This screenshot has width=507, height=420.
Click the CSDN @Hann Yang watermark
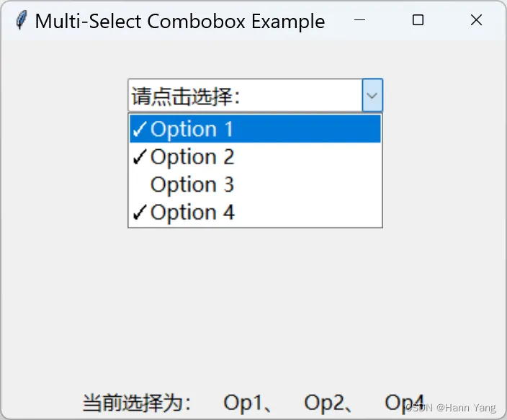click(452, 408)
